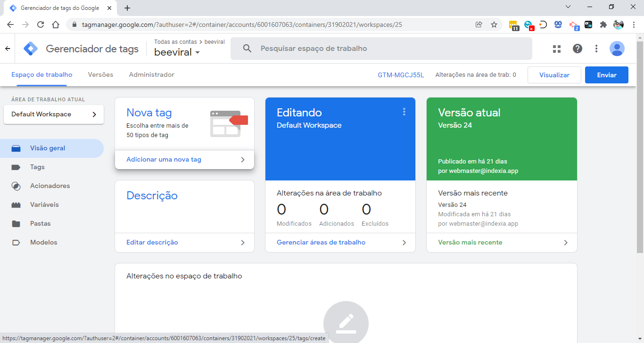This screenshot has height=343, width=644.
Task: Click the search magnifier icon
Action: (x=247, y=49)
